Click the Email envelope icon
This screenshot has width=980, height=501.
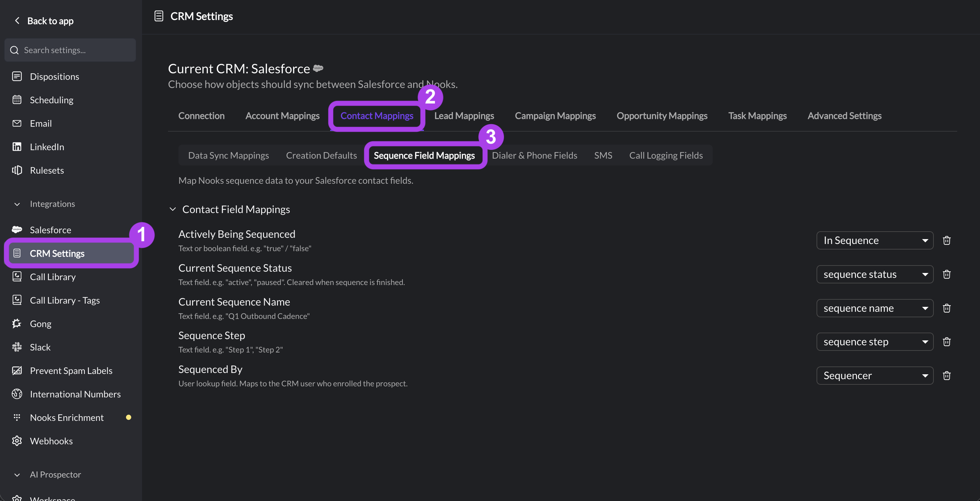pos(17,123)
